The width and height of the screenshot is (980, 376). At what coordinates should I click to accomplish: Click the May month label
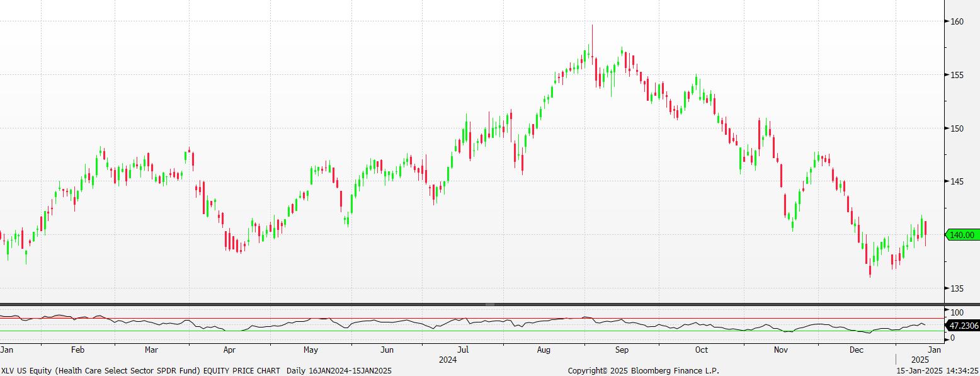click(311, 350)
